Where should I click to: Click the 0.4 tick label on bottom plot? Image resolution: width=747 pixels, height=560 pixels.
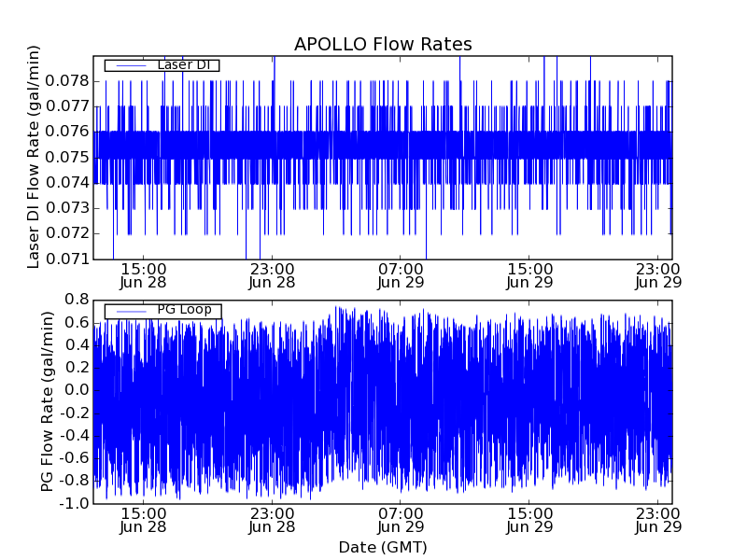pos(77,344)
